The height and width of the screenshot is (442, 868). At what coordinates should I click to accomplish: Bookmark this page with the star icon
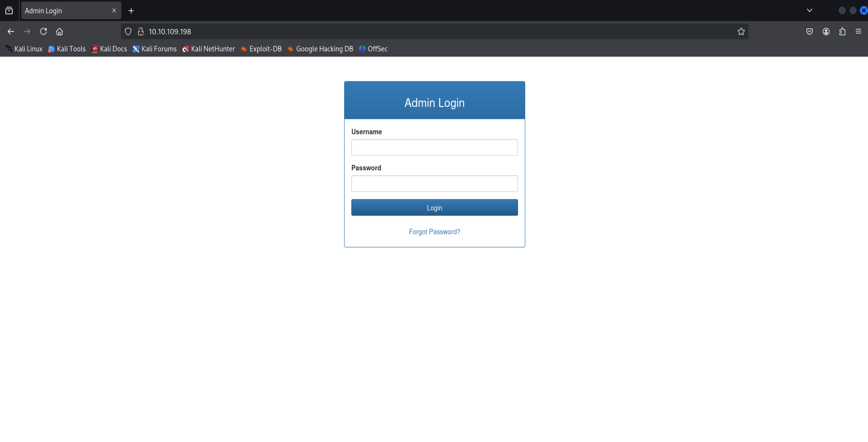[x=741, y=32]
